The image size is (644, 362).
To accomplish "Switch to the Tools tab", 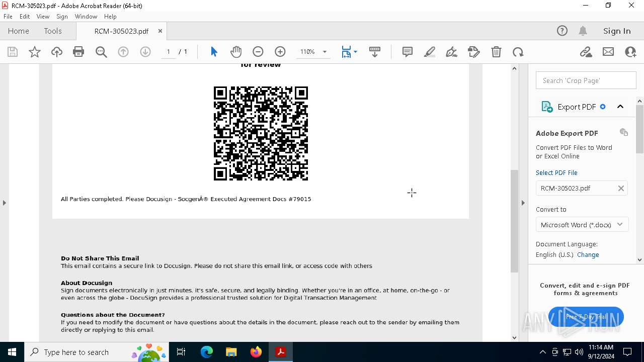I will click(x=53, y=31).
